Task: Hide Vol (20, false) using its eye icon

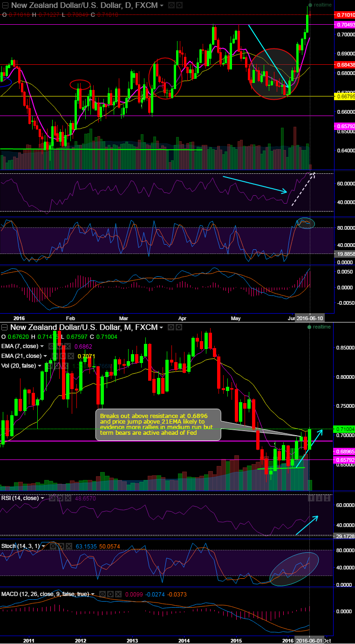Action: pos(49,366)
